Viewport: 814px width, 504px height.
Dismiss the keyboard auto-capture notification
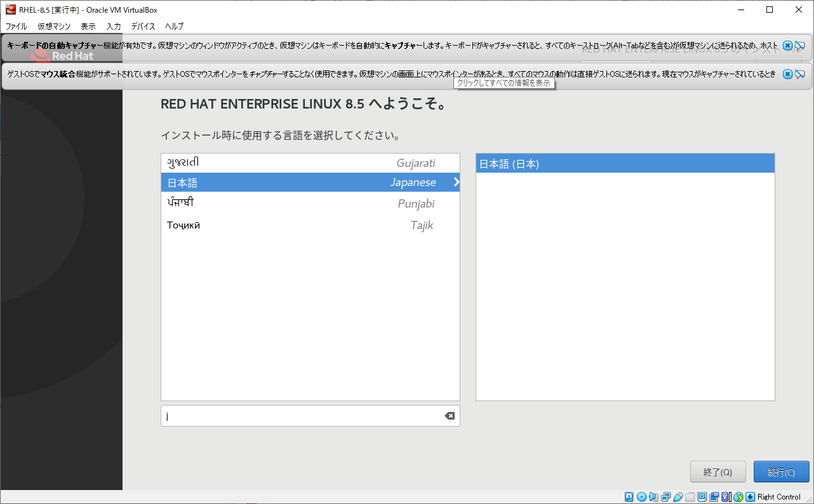787,46
